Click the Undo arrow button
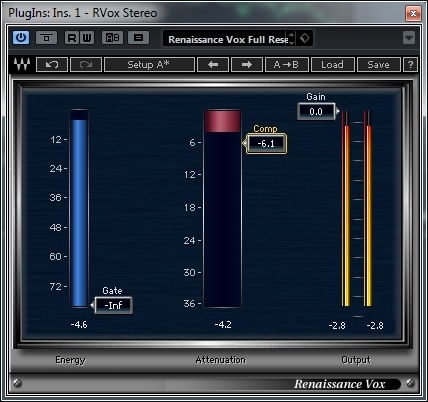This screenshot has width=428, height=402. click(52, 64)
